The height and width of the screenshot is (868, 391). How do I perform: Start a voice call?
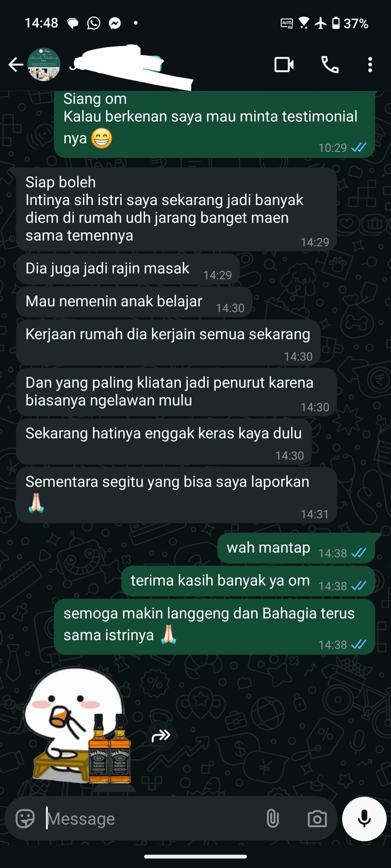(329, 65)
